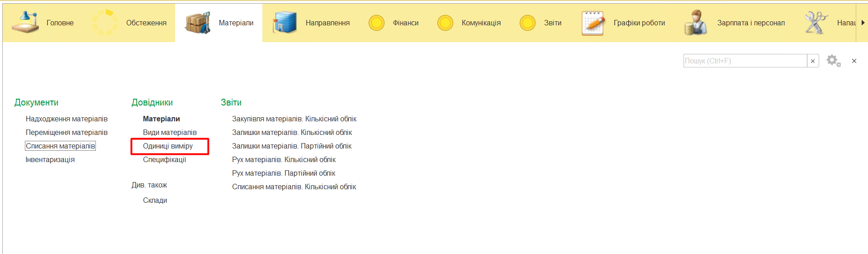This screenshot has width=868, height=254.
Task: Click the wrench and scissors settings icon
Action: [816, 23]
